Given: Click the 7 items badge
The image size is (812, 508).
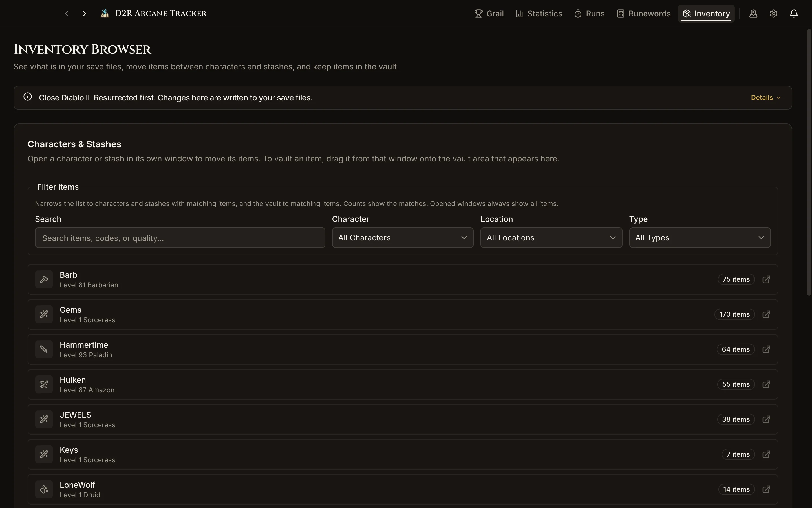Looking at the screenshot, I should 738,454.
